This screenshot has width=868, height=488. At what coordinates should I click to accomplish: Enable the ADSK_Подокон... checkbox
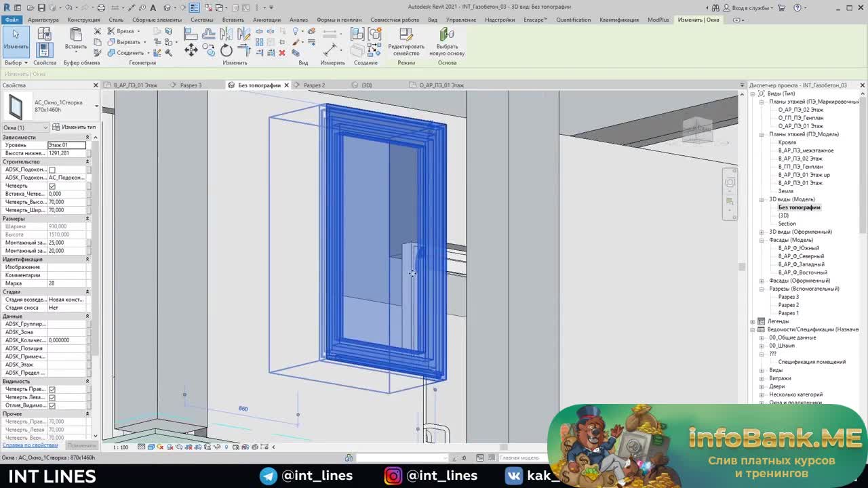point(52,169)
